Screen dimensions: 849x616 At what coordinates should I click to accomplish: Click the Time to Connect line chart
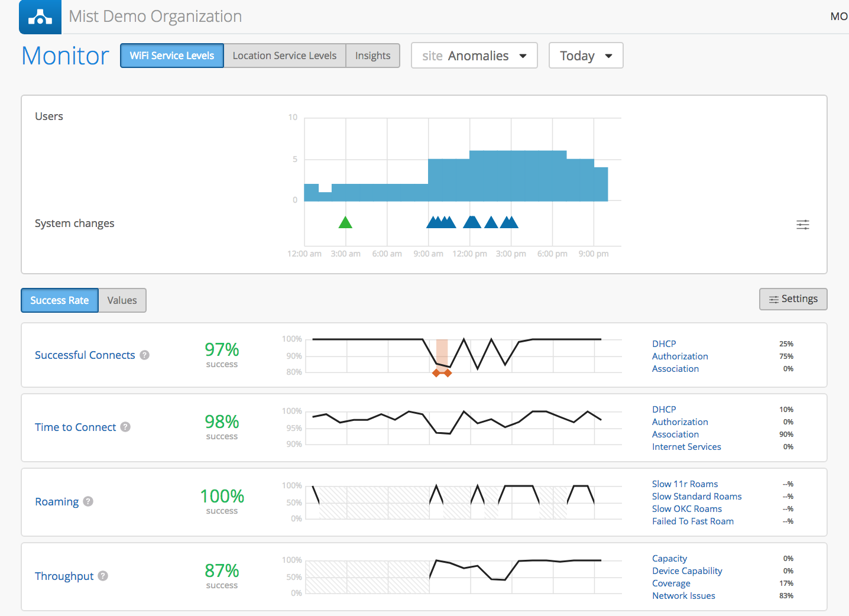[464, 427]
